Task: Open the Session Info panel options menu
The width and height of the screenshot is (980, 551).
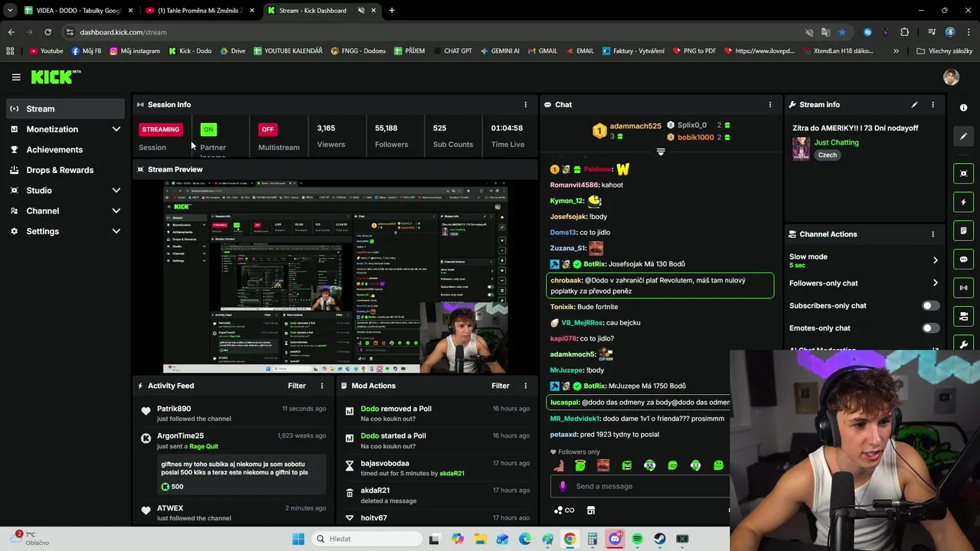Action: click(x=525, y=104)
